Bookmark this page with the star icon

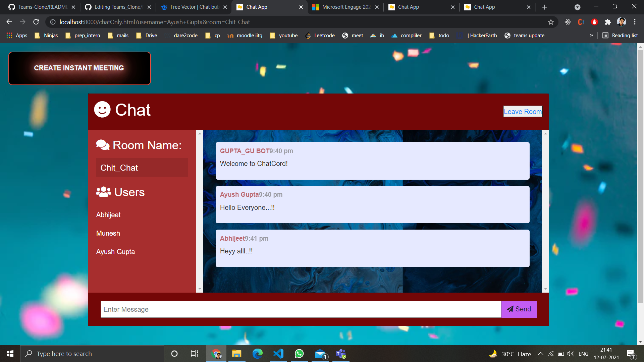551,22
